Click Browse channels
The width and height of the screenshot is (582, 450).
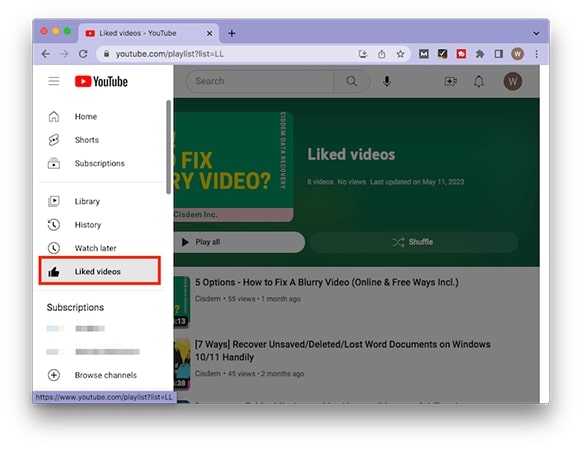point(101,375)
